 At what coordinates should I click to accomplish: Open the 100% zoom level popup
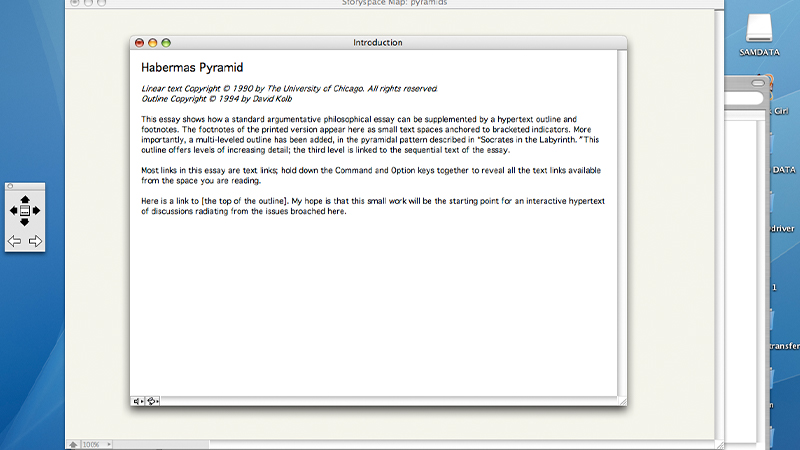pyautogui.click(x=95, y=444)
